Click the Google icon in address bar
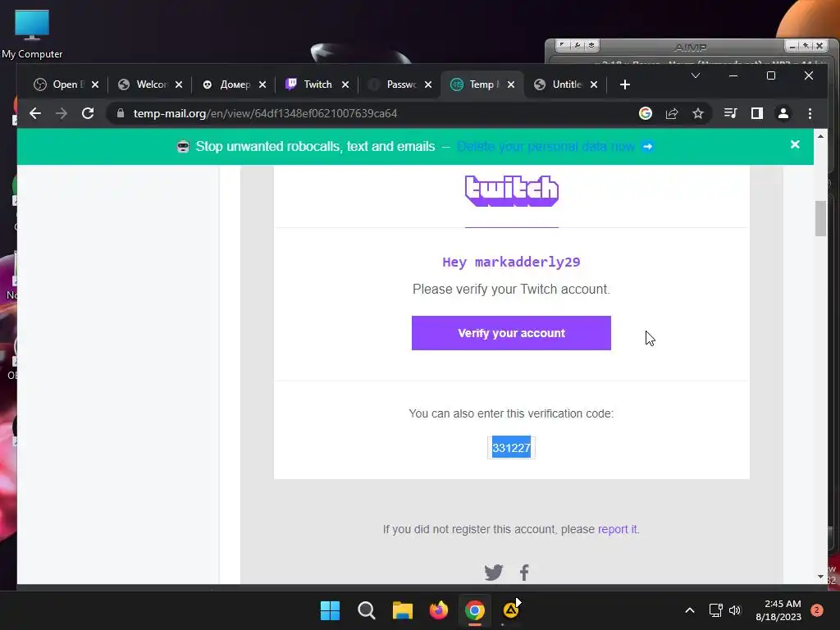Image resolution: width=840 pixels, height=630 pixels. (646, 113)
